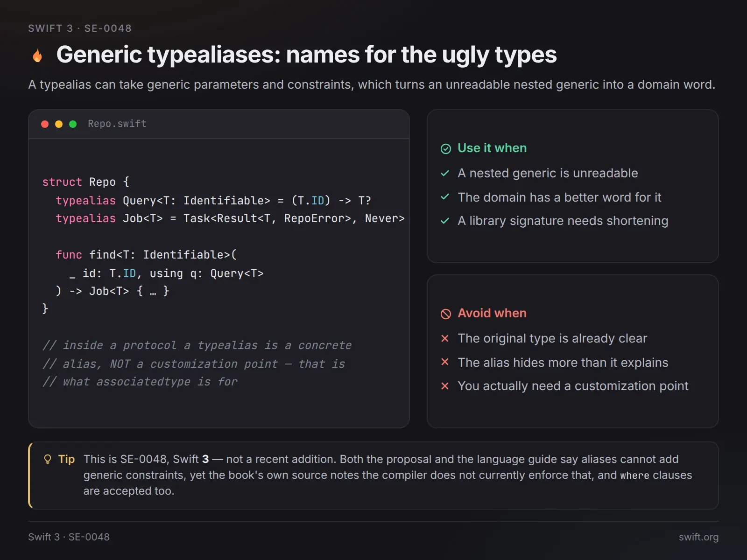Viewport: 747px width, 560px height.
Task: Click the X beside alias hides more than it explains
Action: click(445, 362)
